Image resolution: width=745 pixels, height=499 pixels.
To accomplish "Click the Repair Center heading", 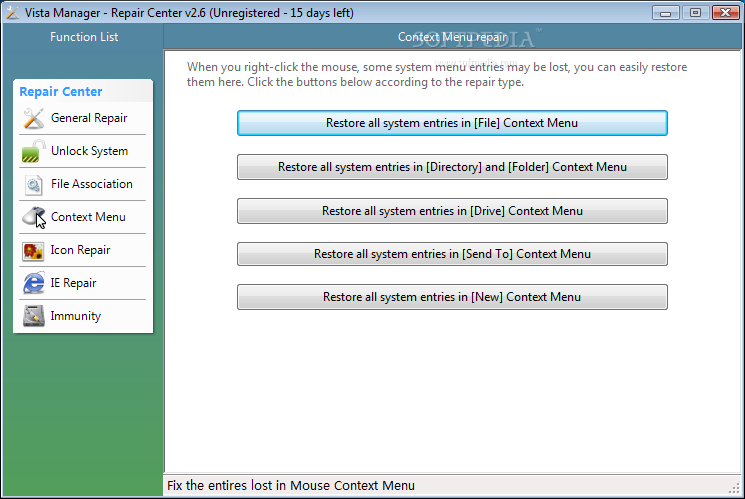I will point(60,92).
